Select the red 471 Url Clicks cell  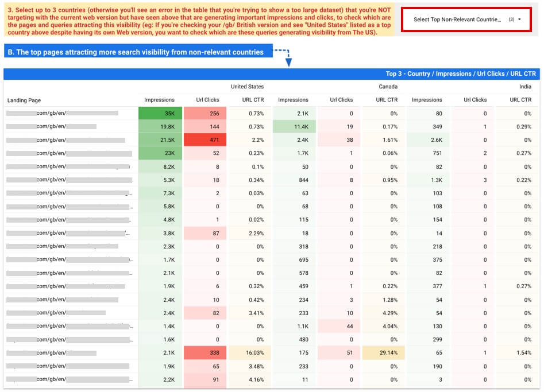[x=205, y=139]
